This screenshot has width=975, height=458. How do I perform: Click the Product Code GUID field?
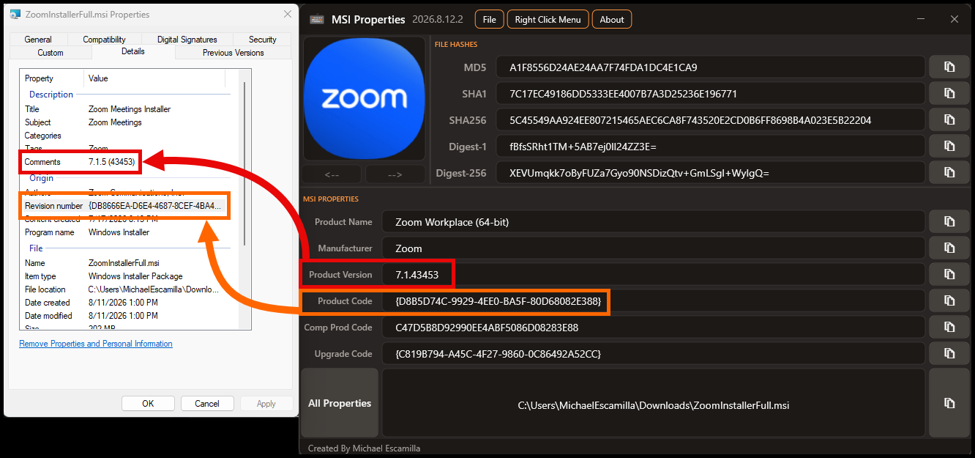click(x=653, y=301)
